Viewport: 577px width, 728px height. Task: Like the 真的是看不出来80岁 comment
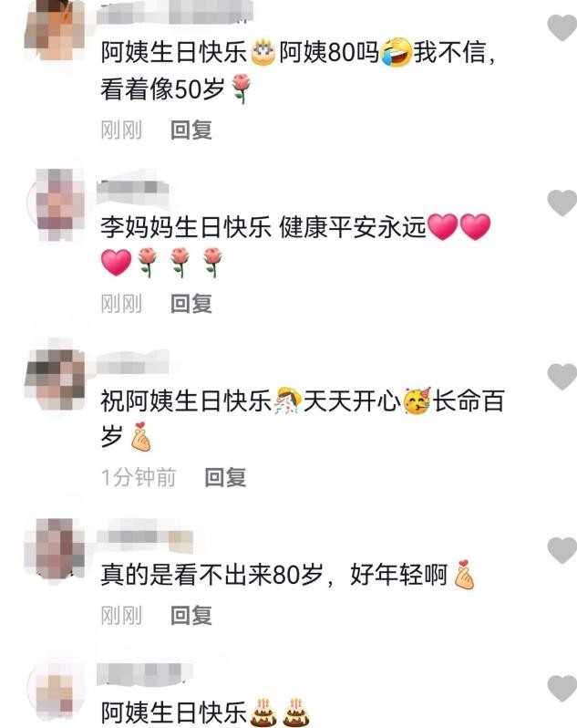click(x=562, y=550)
